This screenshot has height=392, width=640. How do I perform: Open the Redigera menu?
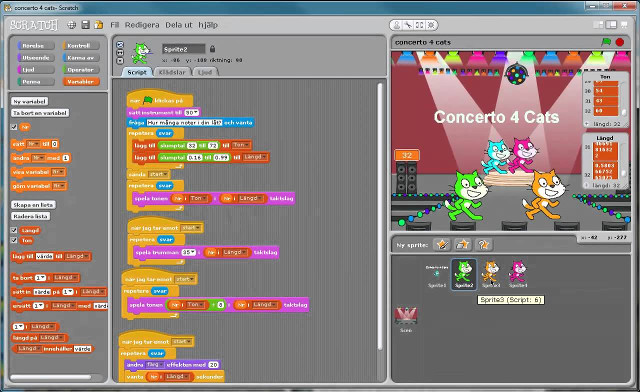coord(142,25)
